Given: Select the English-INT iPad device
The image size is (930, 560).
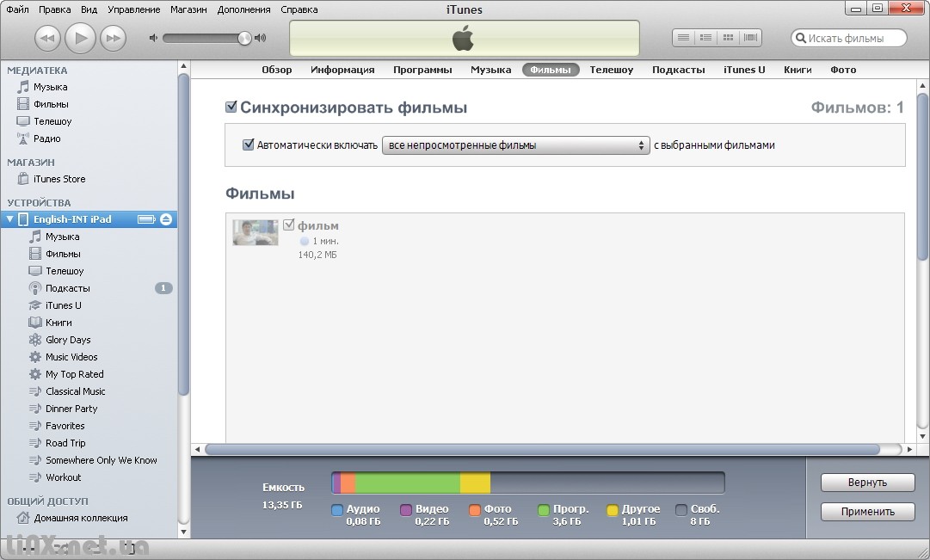Looking at the screenshot, I should click(89, 219).
